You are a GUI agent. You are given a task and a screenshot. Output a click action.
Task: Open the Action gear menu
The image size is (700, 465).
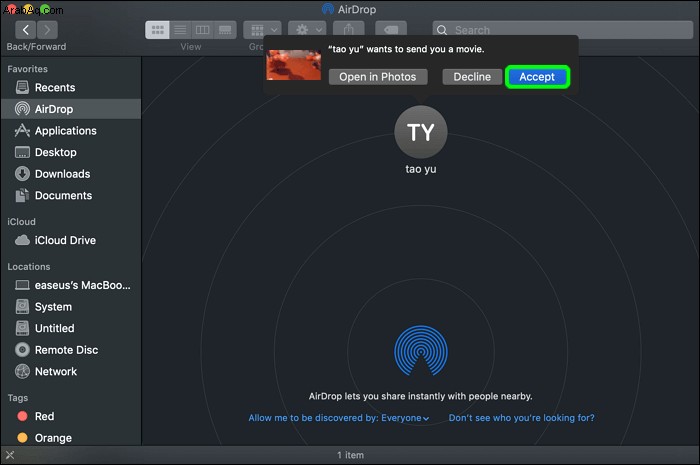307,29
